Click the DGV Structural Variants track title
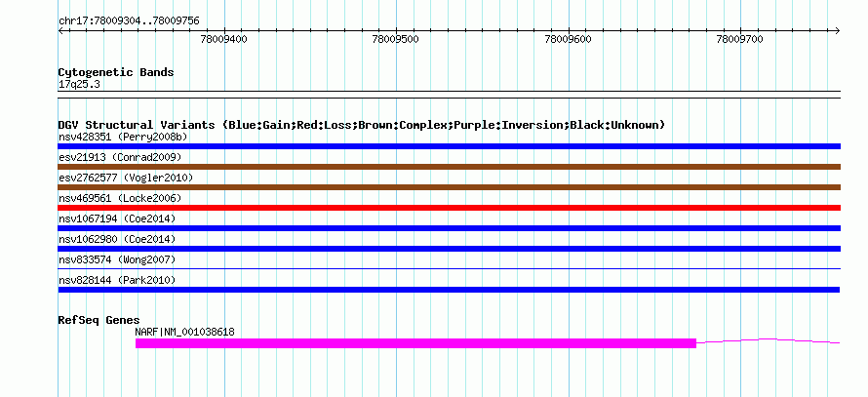Viewport: 868px width, 397px height. [362, 125]
